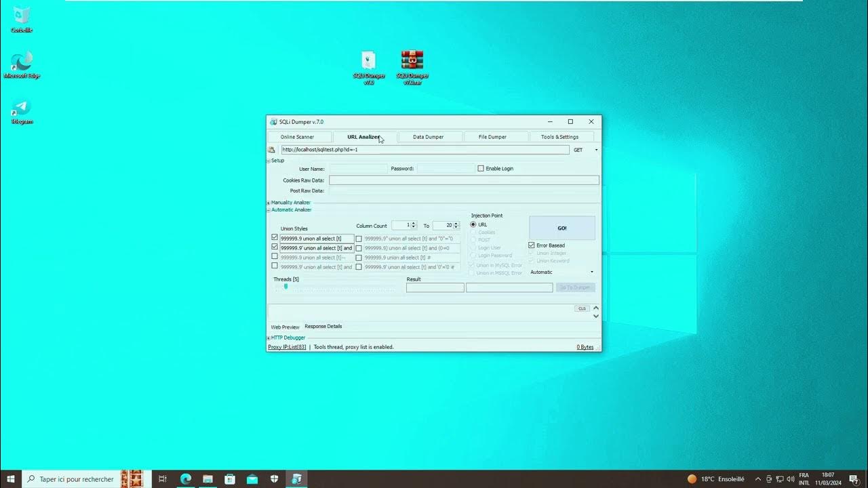Switch to the Data Dumper tab
Image resolution: width=868 pixels, height=488 pixels.
(x=428, y=137)
